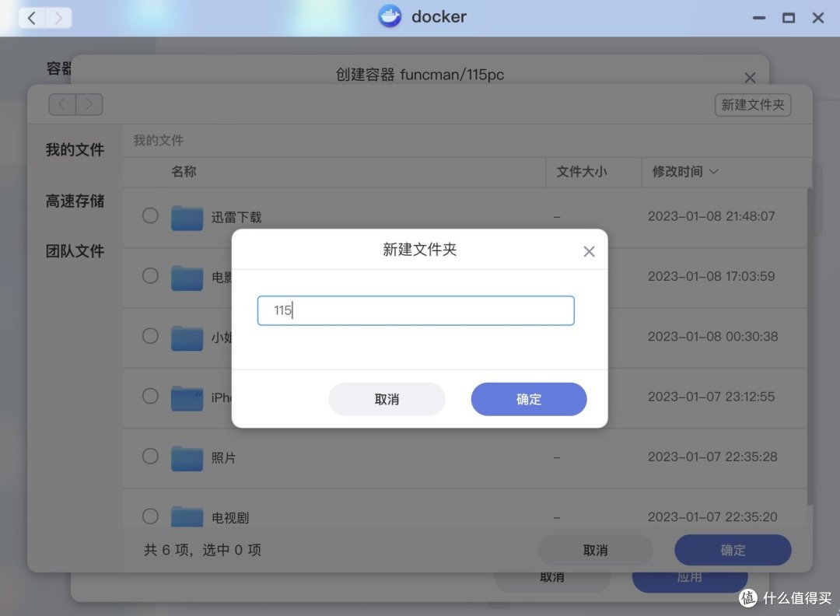Screen dimensions: 840x616
Task: Select the radio button next to 电视剧
Action: [149, 516]
